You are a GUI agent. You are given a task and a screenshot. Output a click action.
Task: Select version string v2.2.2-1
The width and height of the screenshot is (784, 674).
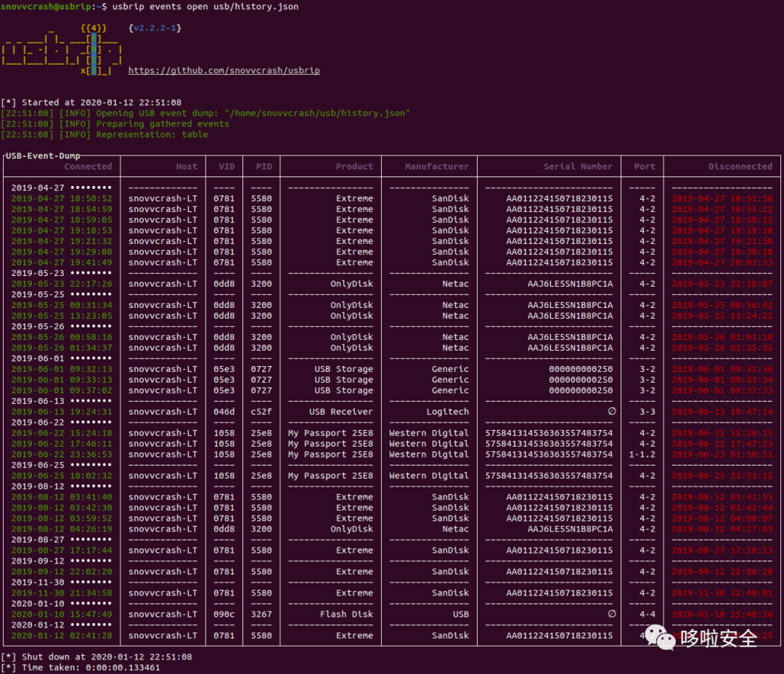[x=155, y=28]
